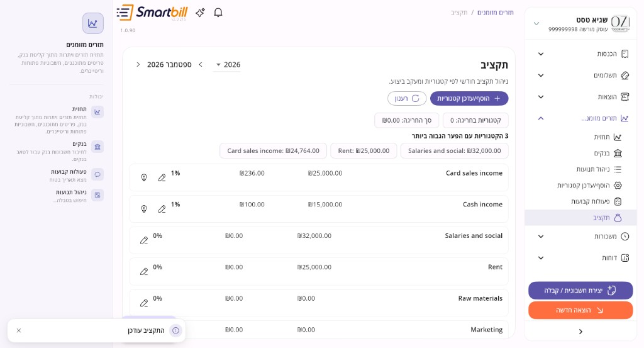
Task: Click the הוסף/עדכן קטגוריות purple button
Action: (x=469, y=99)
